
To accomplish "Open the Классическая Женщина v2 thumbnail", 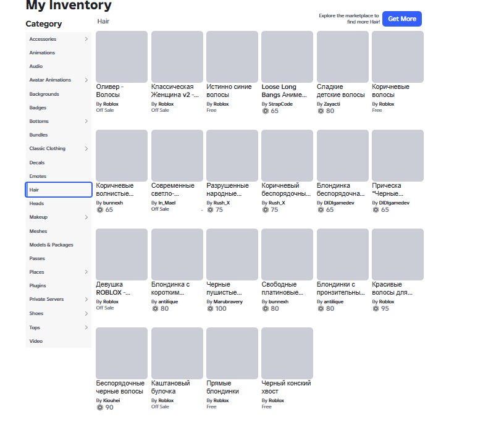I will tap(177, 57).
